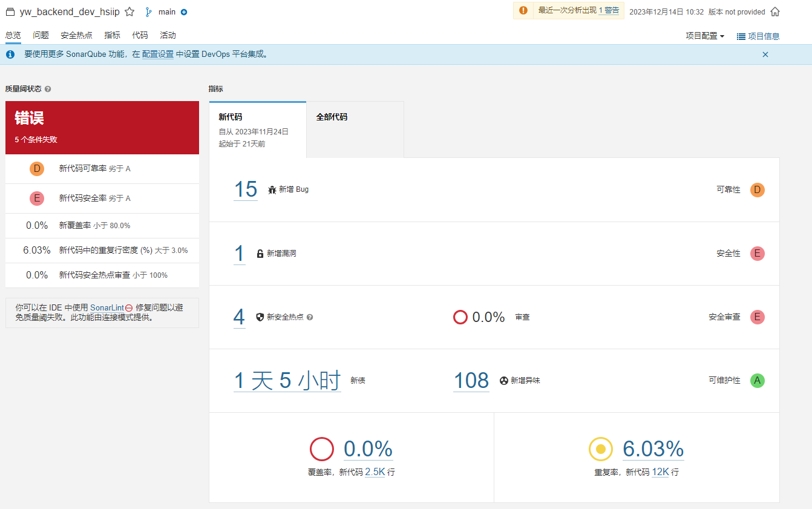Click the 1 警告 link
812x509 pixels.
click(609, 11)
